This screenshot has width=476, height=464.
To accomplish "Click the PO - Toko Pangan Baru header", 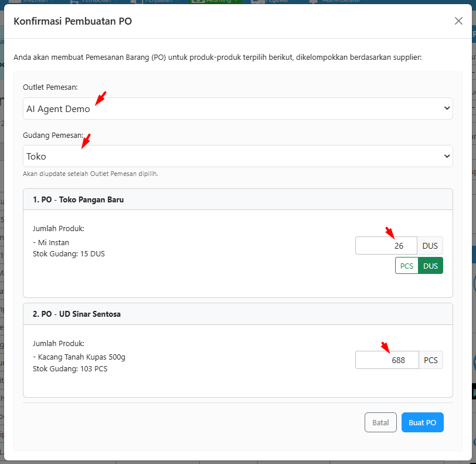I will (x=78, y=199).
